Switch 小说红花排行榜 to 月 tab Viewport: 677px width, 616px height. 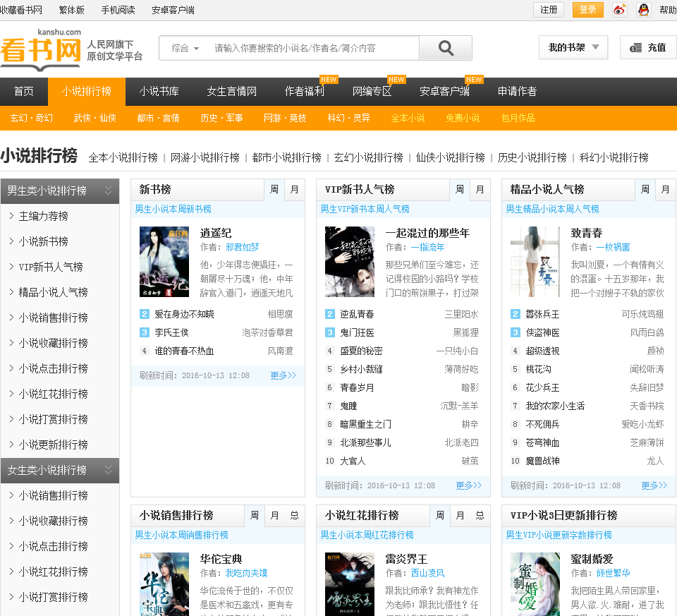tap(460, 516)
